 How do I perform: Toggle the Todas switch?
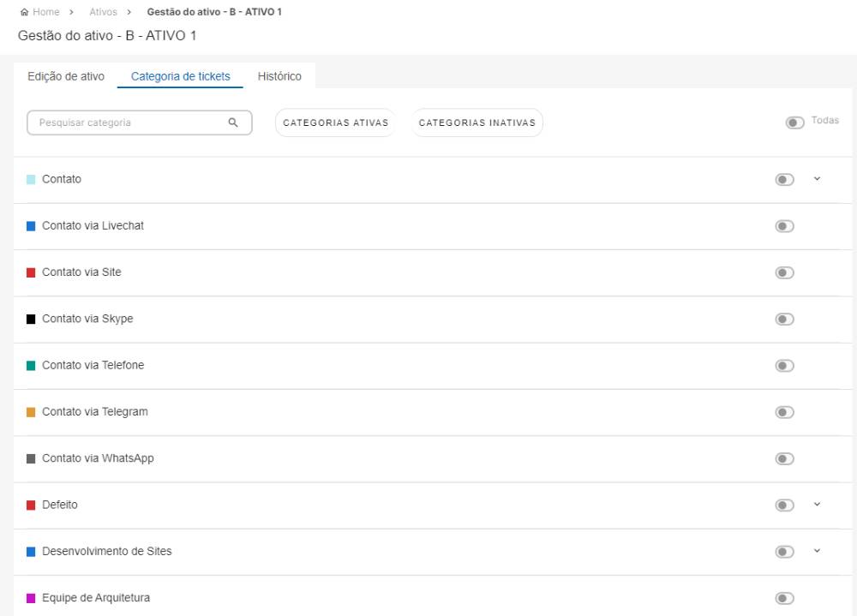tap(794, 123)
